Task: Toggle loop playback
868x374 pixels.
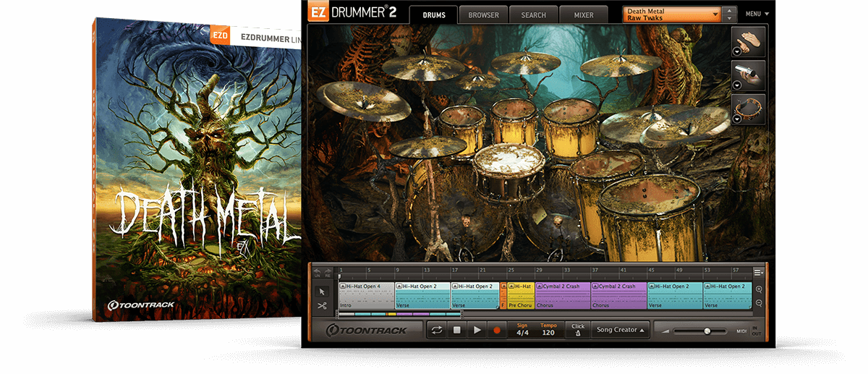Action: [x=436, y=330]
